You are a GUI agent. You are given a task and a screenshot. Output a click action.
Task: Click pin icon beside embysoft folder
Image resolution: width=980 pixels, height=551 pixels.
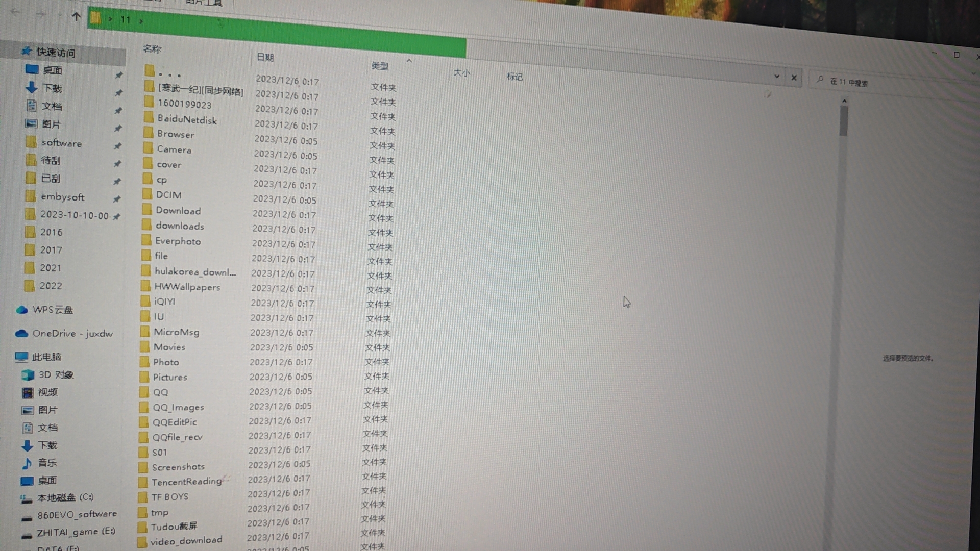point(116,199)
